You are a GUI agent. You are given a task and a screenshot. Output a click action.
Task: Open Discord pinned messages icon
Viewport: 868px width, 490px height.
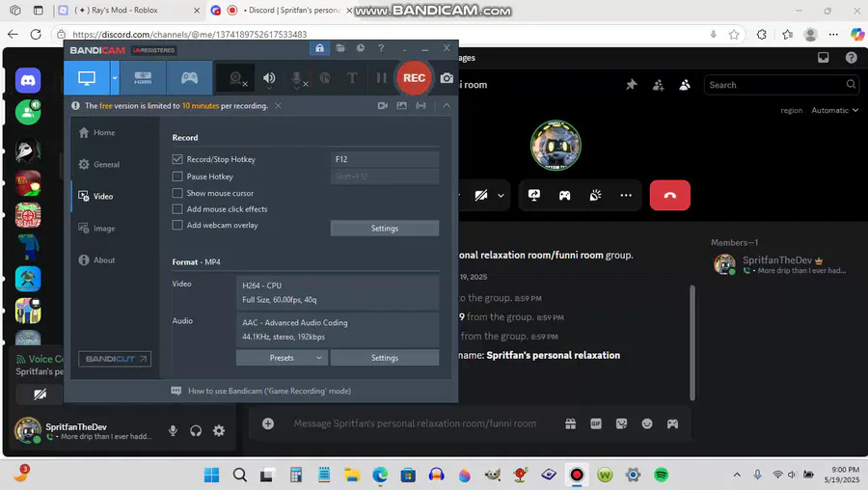tap(631, 85)
